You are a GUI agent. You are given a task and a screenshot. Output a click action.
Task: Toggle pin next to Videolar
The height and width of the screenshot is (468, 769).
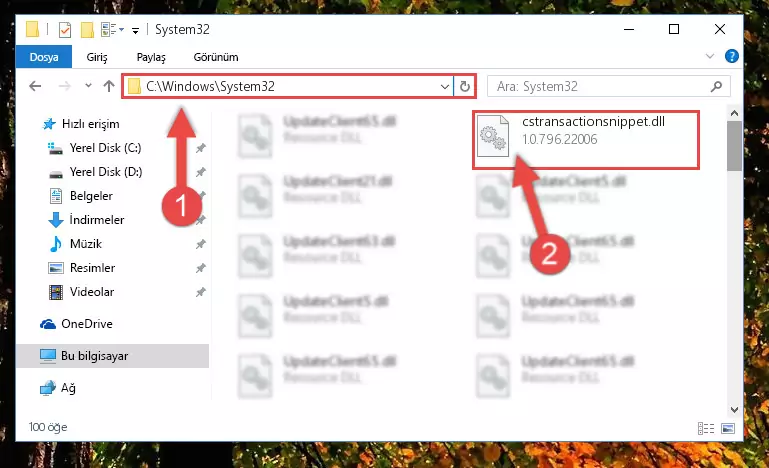201,292
